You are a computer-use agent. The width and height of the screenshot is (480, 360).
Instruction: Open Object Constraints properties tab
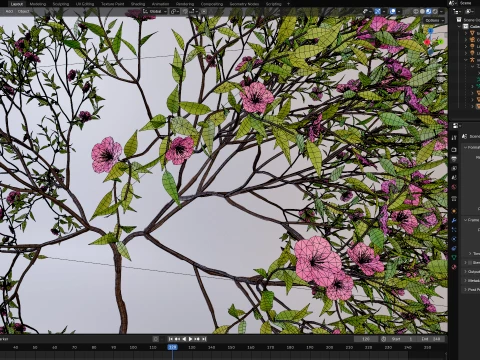pos(454,248)
